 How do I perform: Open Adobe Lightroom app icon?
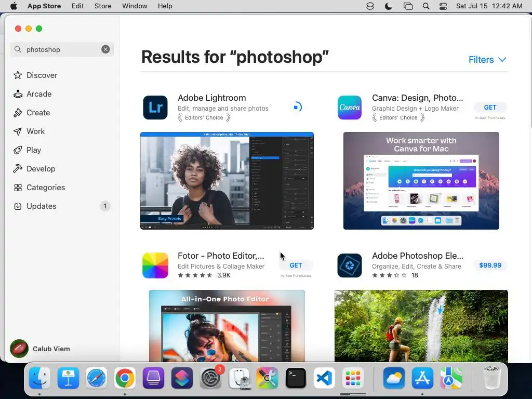(x=155, y=108)
